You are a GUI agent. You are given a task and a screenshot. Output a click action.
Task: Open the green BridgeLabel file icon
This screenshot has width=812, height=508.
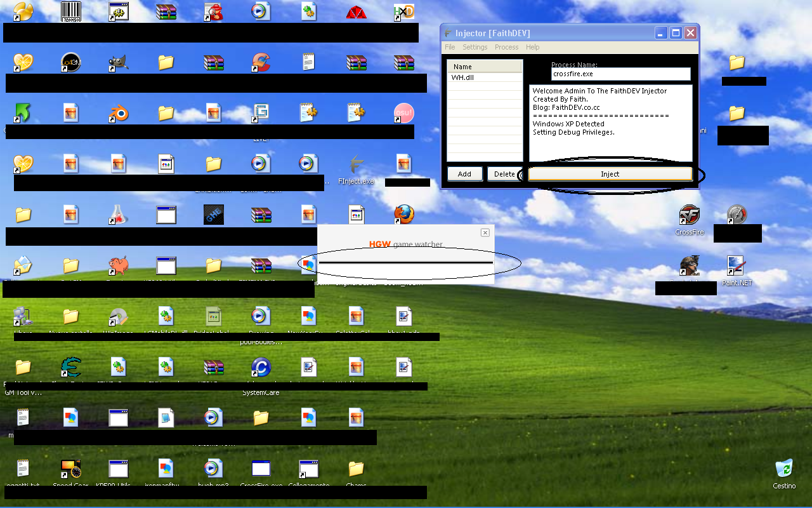[x=213, y=316]
